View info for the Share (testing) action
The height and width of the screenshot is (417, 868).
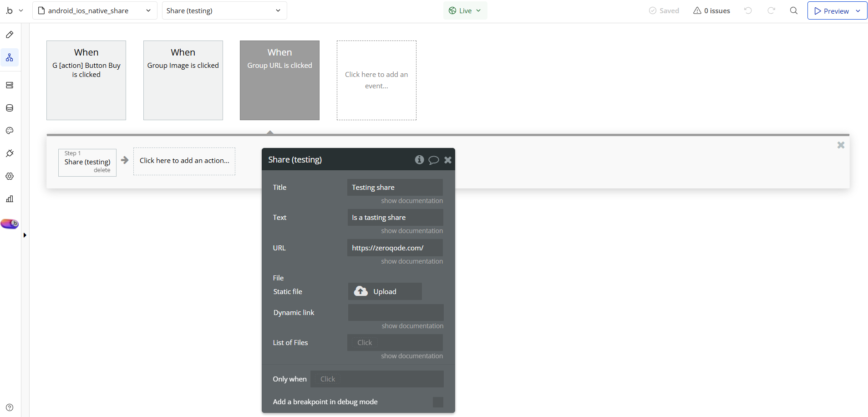coord(419,159)
